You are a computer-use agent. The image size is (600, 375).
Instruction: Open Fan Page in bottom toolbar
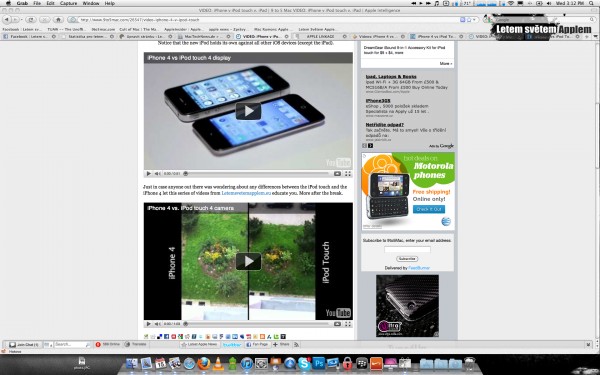257,345
